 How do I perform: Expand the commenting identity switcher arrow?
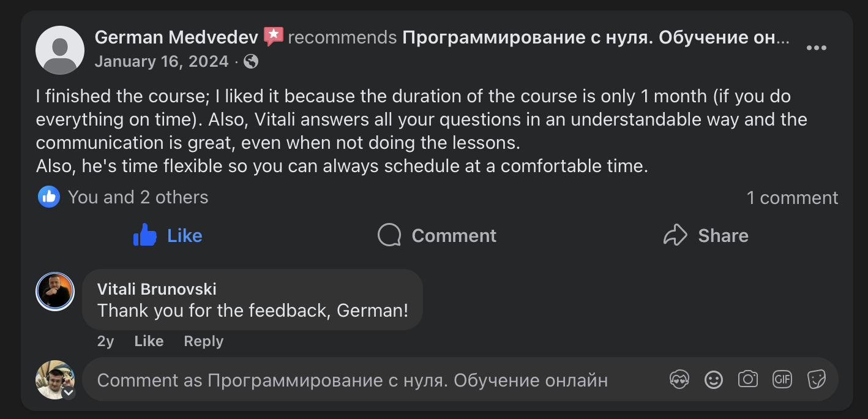[x=69, y=393]
